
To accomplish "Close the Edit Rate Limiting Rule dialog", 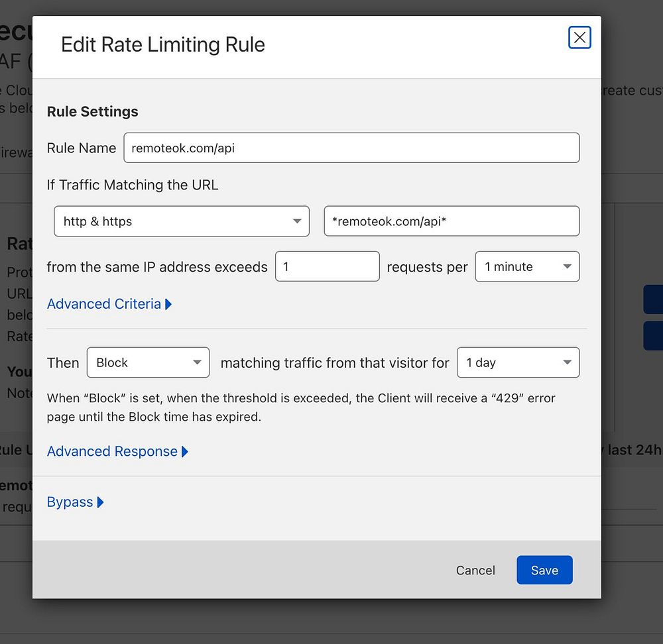I will click(x=579, y=38).
